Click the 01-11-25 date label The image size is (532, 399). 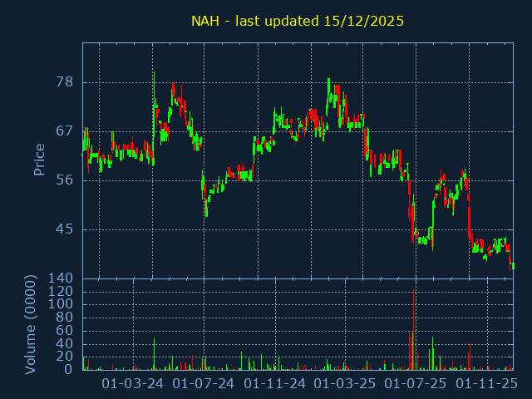487,384
